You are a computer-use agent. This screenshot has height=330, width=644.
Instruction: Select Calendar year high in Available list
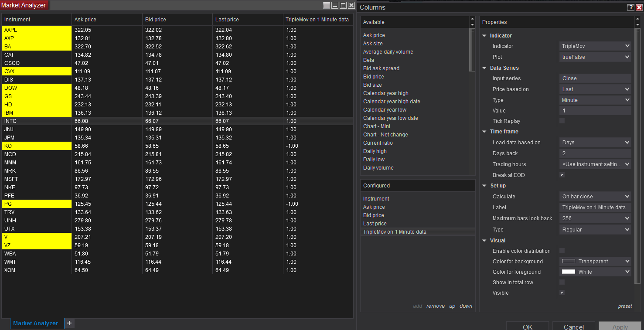[386, 93]
